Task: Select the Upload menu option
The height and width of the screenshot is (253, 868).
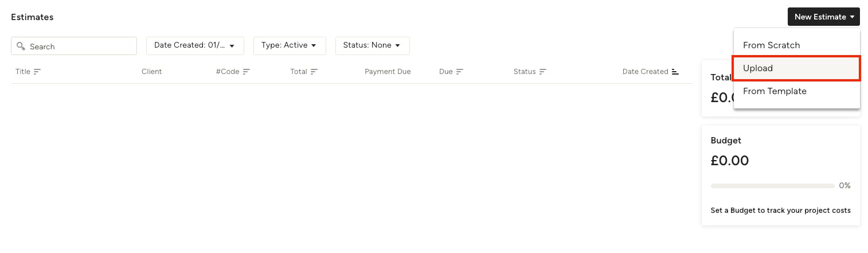Action: pos(796,68)
